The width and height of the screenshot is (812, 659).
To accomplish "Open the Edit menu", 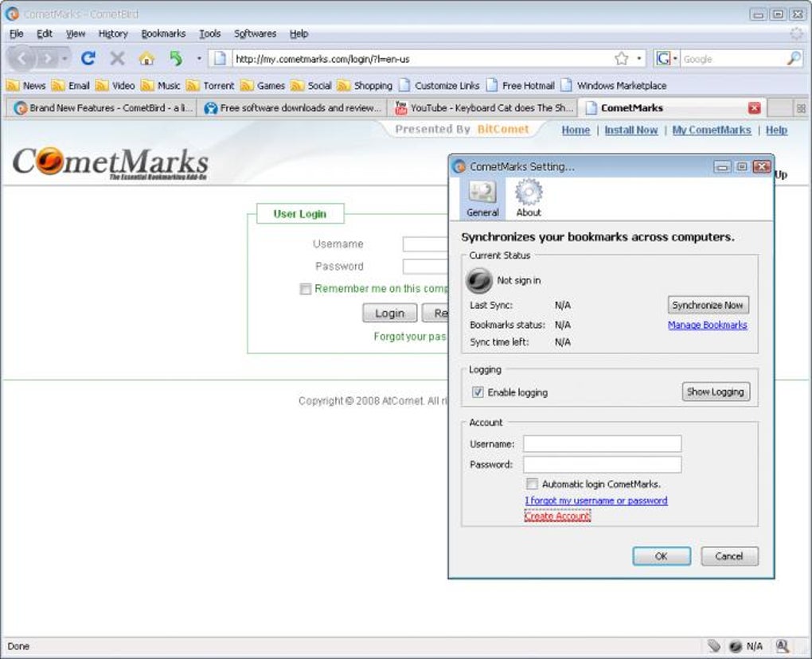I will (45, 33).
